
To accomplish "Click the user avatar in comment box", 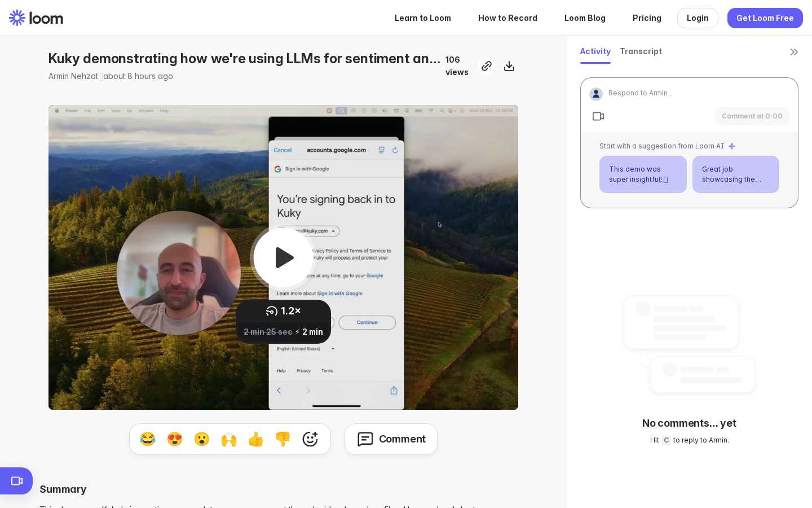I will pos(596,94).
